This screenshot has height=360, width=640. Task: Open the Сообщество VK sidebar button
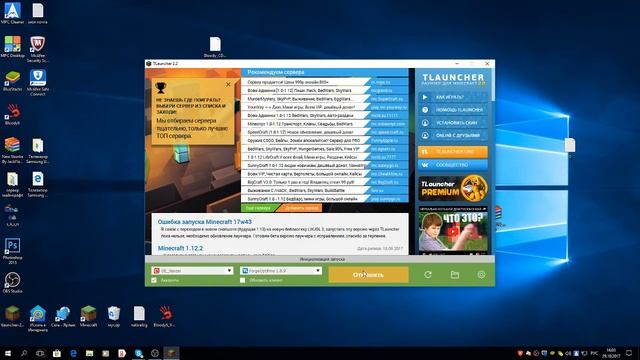point(452,165)
